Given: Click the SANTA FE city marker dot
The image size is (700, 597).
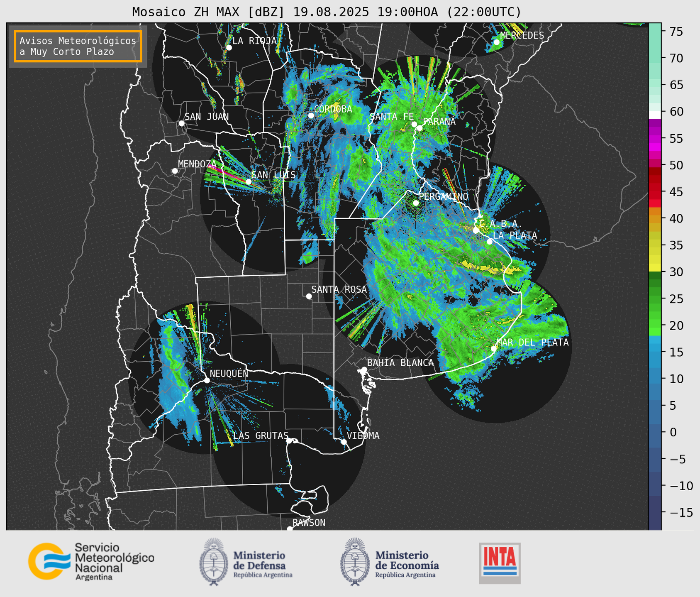Looking at the screenshot, I should [414, 124].
